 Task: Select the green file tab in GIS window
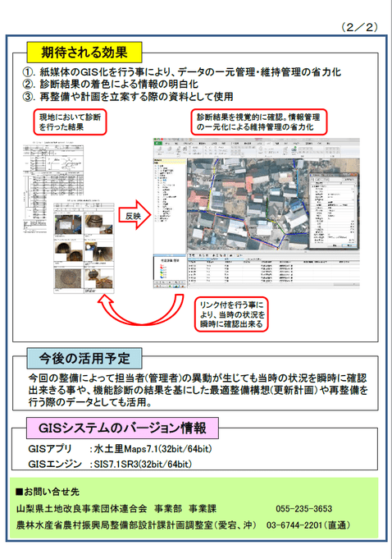pyautogui.click(x=157, y=143)
